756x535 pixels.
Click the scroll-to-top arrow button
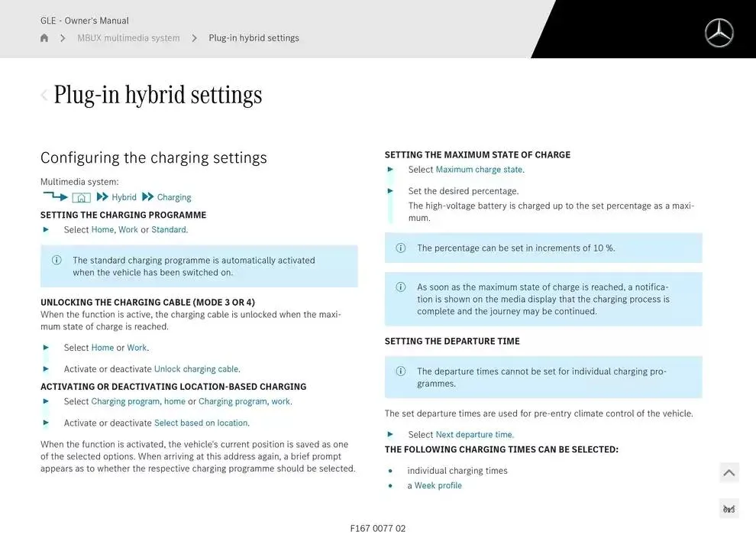[x=729, y=473]
